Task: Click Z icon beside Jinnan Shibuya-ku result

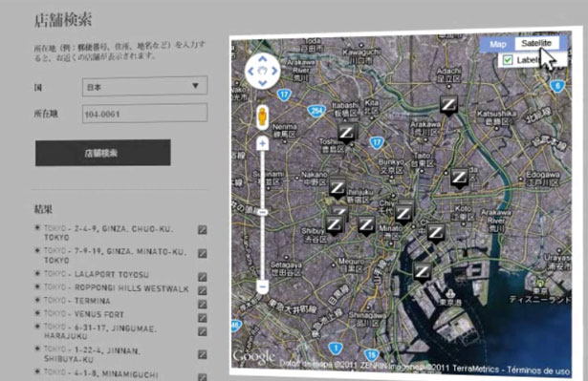Action: (x=202, y=354)
